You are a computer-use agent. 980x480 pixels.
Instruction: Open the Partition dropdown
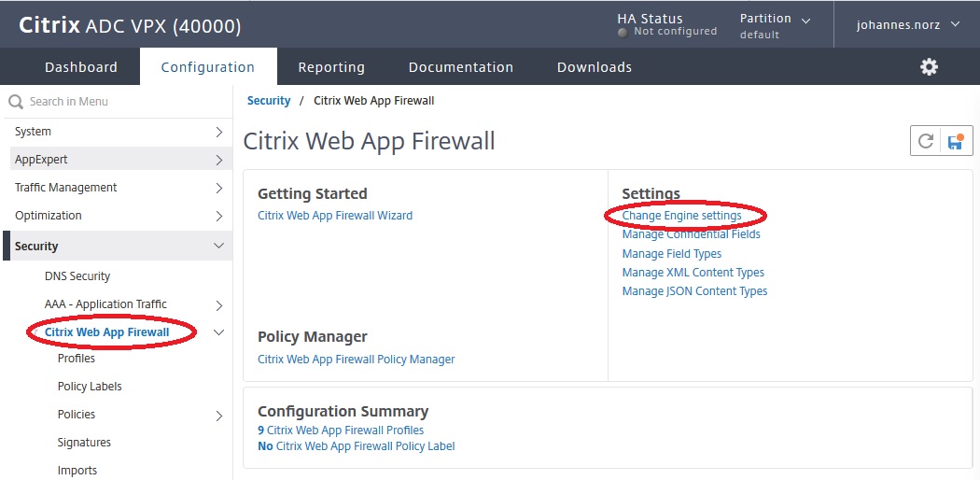coord(775,25)
